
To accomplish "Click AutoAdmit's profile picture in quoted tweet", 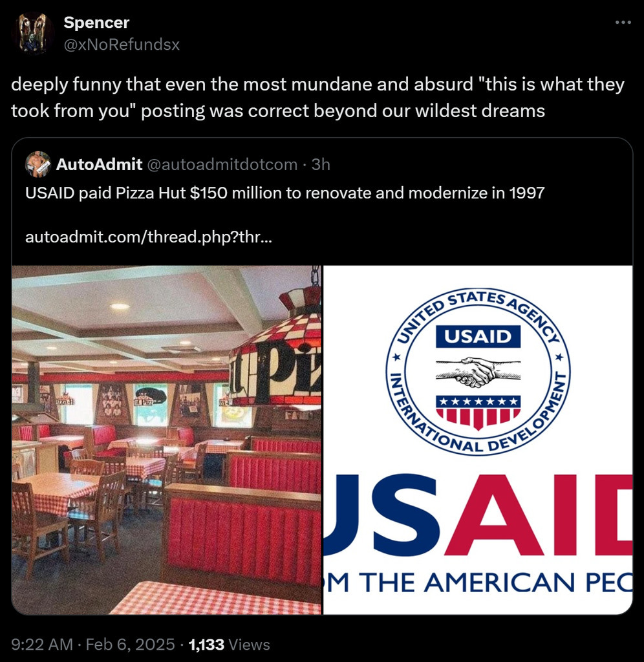I will point(38,164).
